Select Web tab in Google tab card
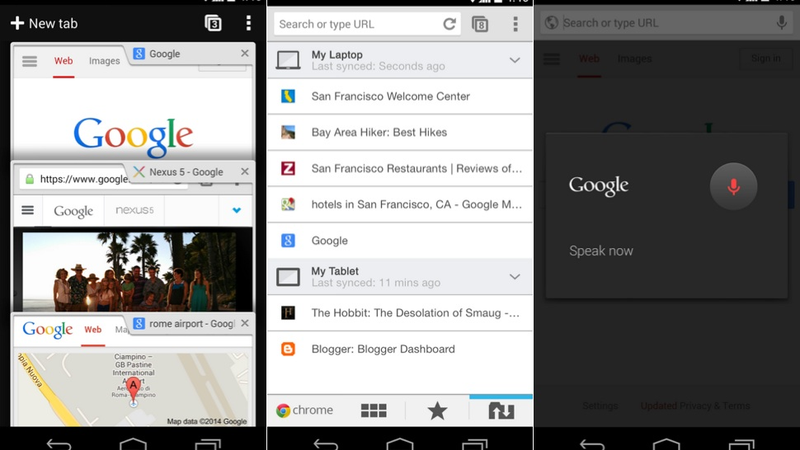 [63, 61]
